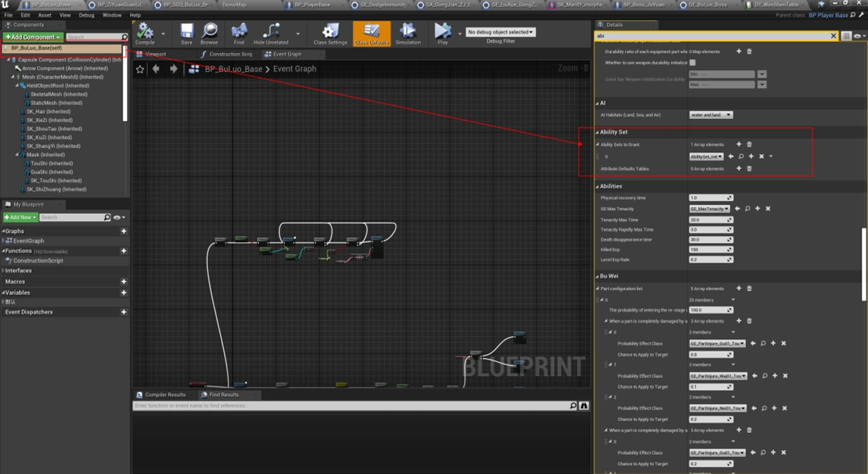
Task: Toggle weapon durability initialize checkbox
Action: point(692,62)
